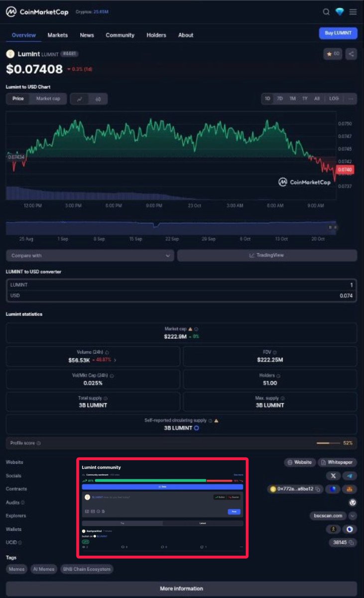Add Lumint to watchlist via star button
The width and height of the screenshot is (364, 598).
pyautogui.click(x=333, y=54)
